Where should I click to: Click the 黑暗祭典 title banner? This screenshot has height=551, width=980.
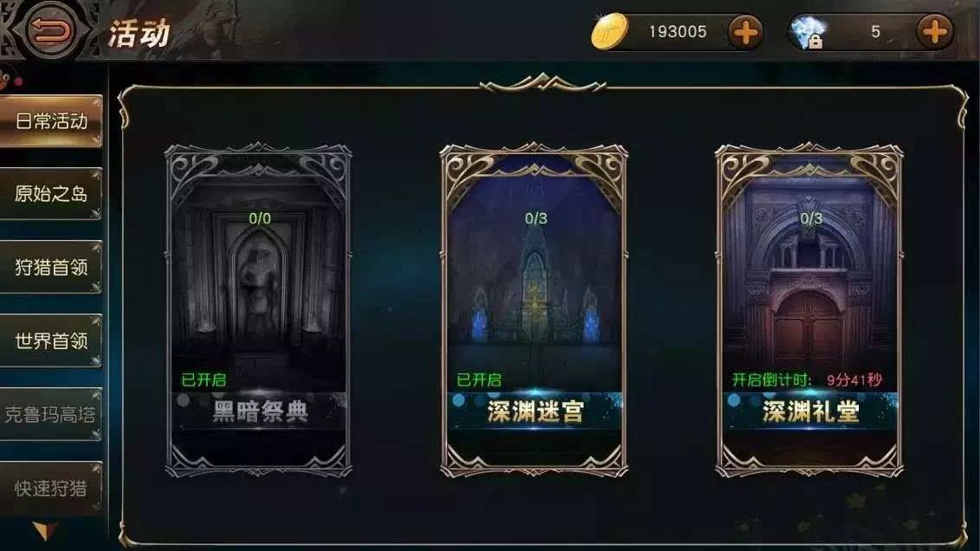coord(260,412)
